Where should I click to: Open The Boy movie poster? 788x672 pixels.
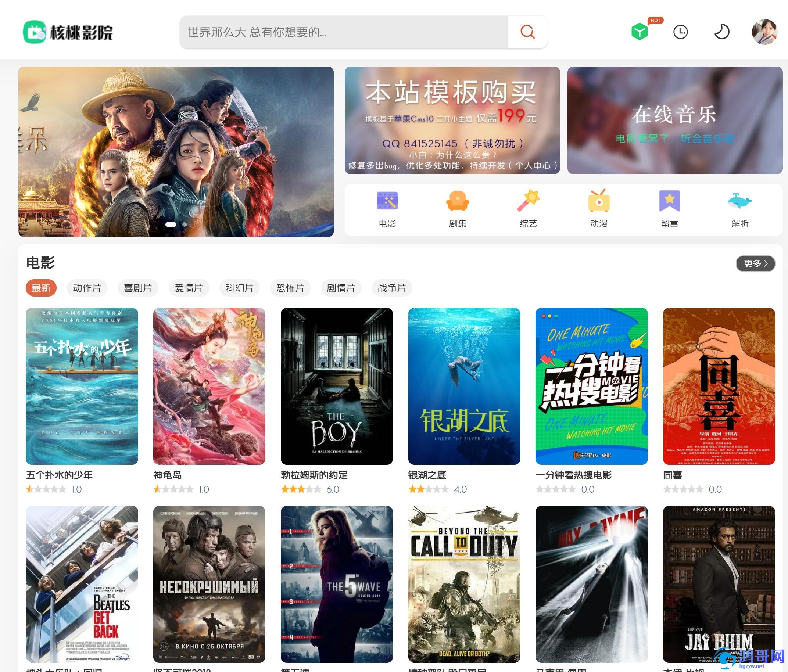(x=337, y=386)
